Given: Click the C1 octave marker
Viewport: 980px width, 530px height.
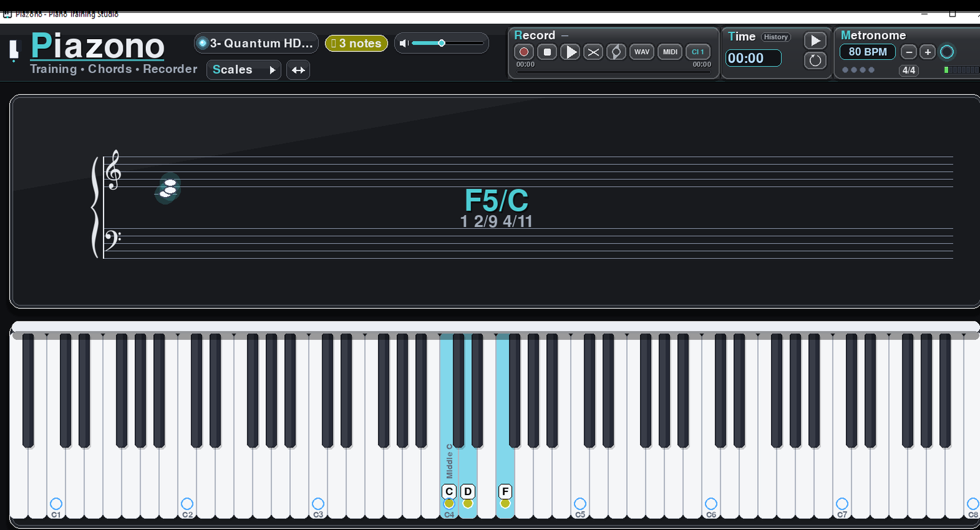Looking at the screenshot, I should pos(56,504).
